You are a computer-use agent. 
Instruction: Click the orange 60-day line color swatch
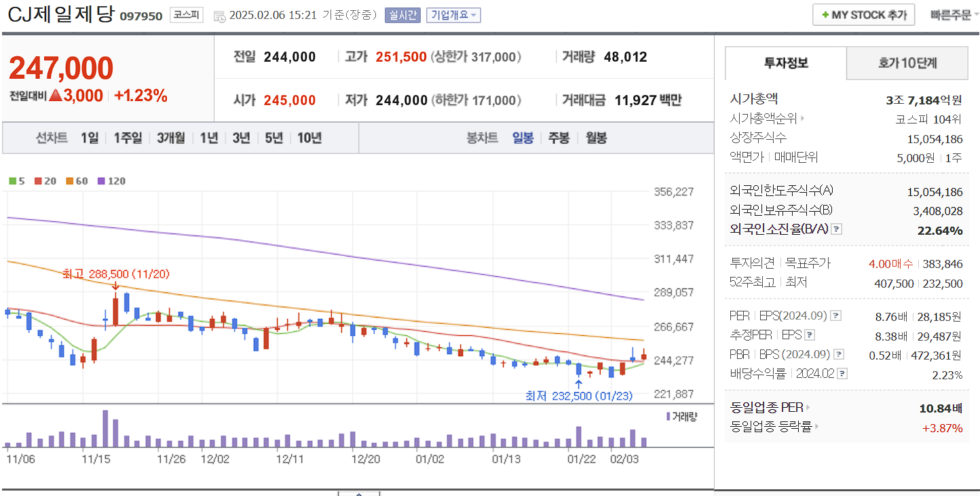pyautogui.click(x=69, y=181)
